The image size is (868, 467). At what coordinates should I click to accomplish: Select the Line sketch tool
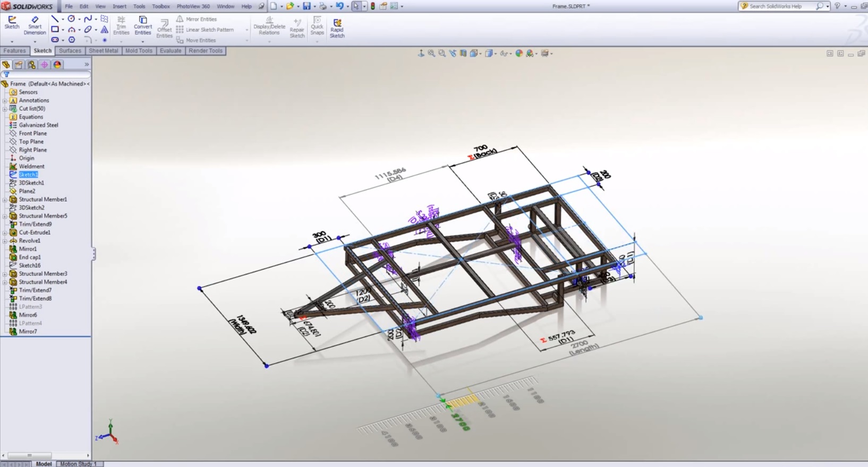[55, 19]
